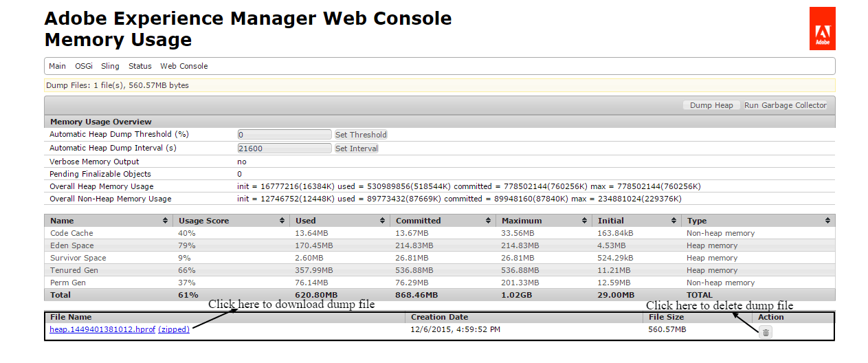This screenshot has width=868, height=363.
Task: Select the Perm Gen row name
Action: tap(68, 283)
